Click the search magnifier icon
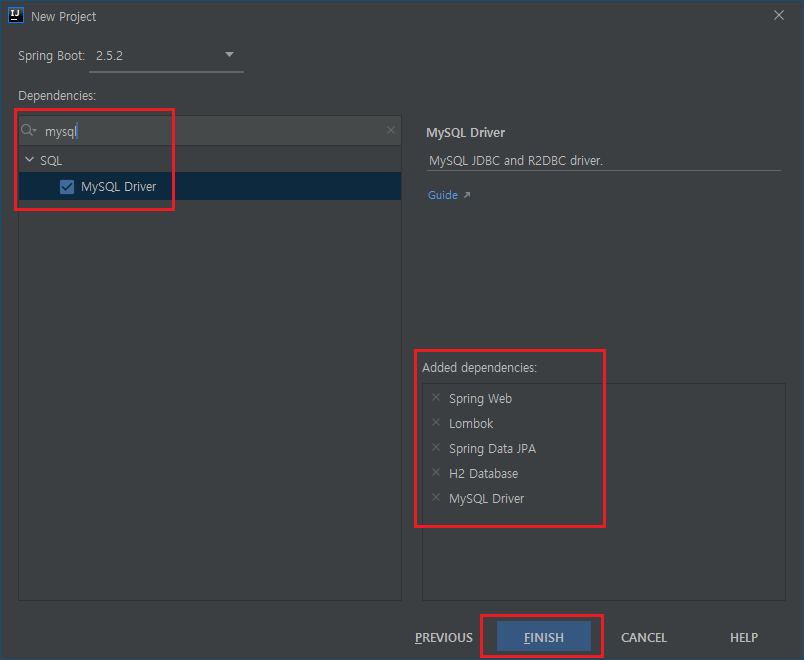 [x=28, y=131]
